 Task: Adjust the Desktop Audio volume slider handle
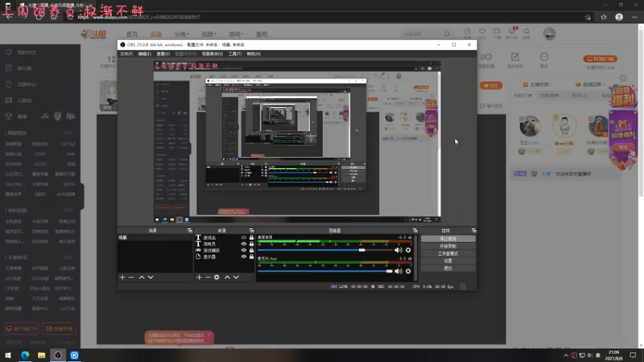tap(361, 250)
